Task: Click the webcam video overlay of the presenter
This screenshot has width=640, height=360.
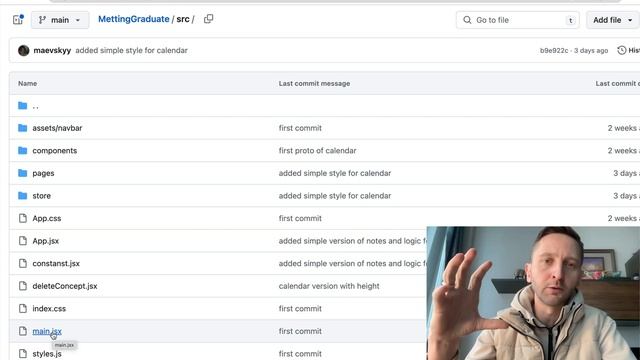Action: 533,293
